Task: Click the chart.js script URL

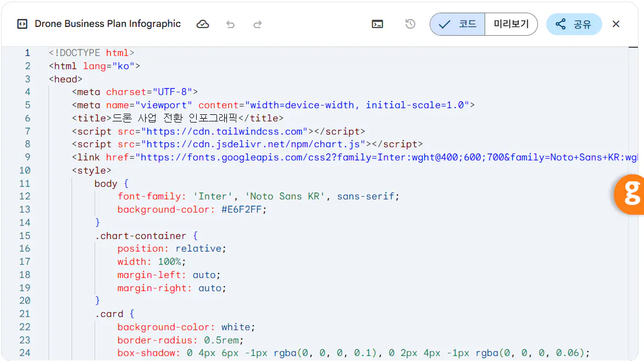Action: click(x=253, y=144)
